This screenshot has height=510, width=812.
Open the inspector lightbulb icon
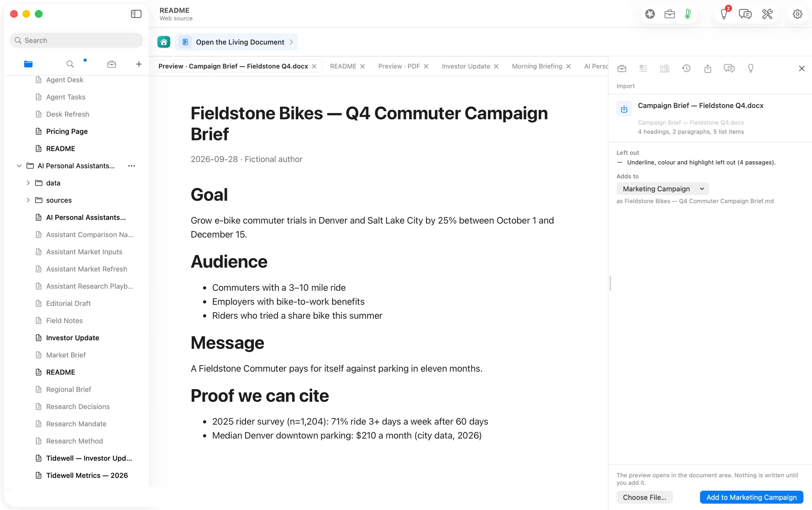pos(751,68)
